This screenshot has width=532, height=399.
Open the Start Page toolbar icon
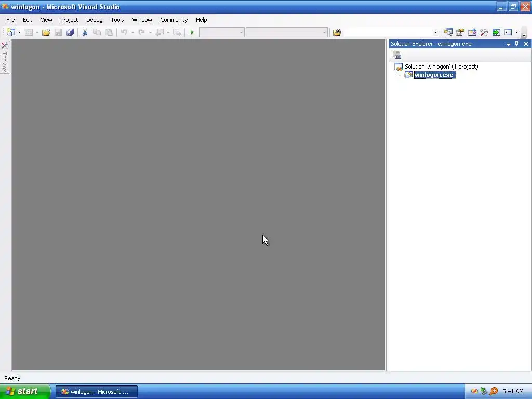[x=496, y=33]
